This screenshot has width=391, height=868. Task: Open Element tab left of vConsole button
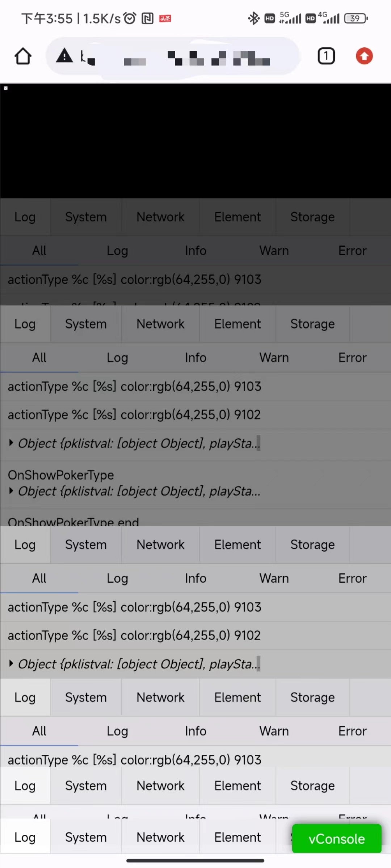pyautogui.click(x=237, y=837)
